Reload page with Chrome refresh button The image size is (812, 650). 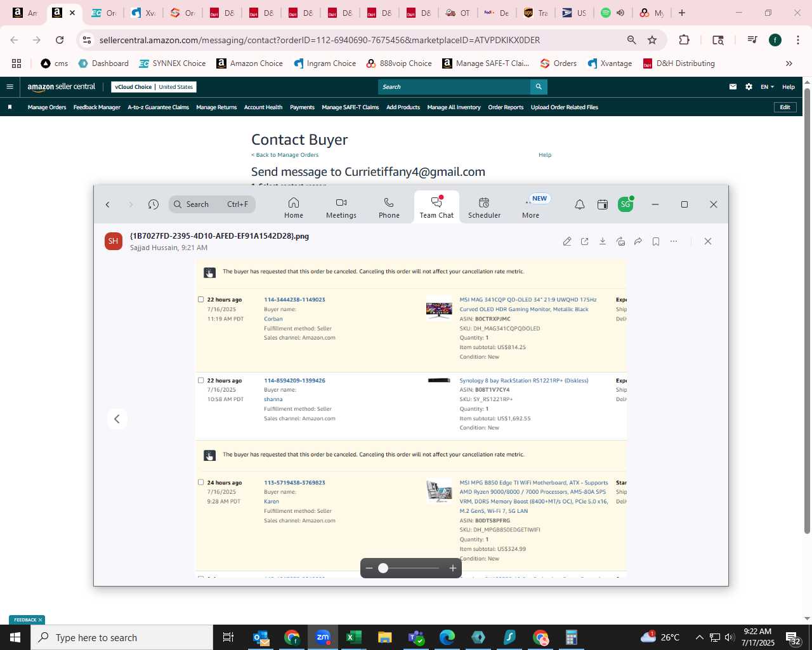60,40
